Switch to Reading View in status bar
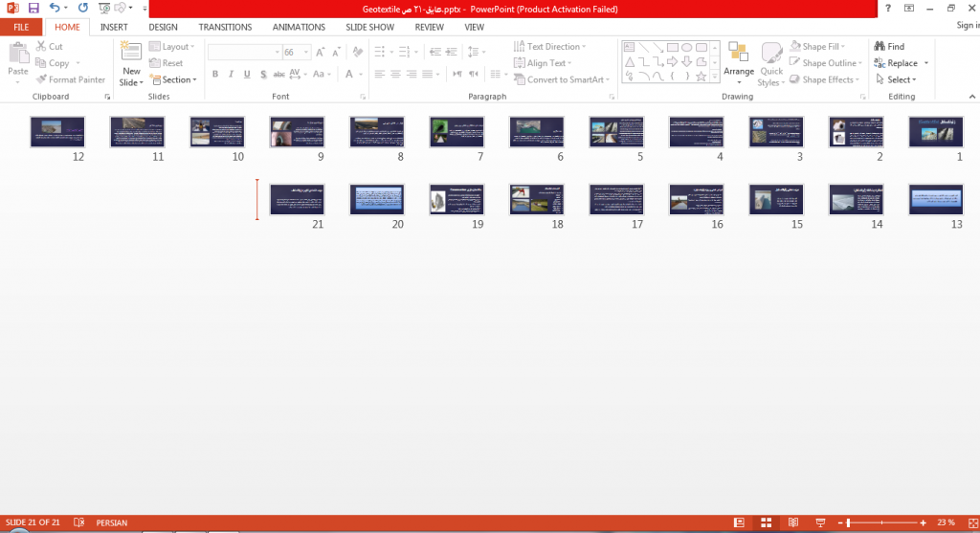The height and width of the screenshot is (533, 980). [x=793, y=522]
